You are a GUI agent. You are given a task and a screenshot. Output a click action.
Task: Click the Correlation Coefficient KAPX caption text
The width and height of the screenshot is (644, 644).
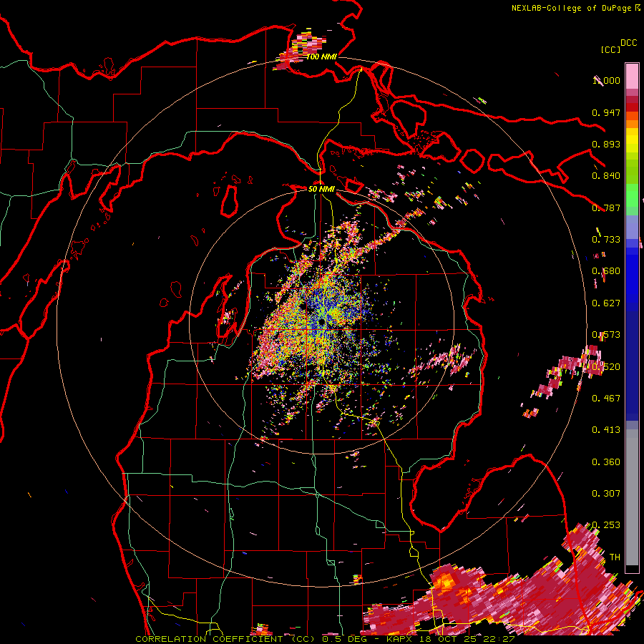click(325, 639)
